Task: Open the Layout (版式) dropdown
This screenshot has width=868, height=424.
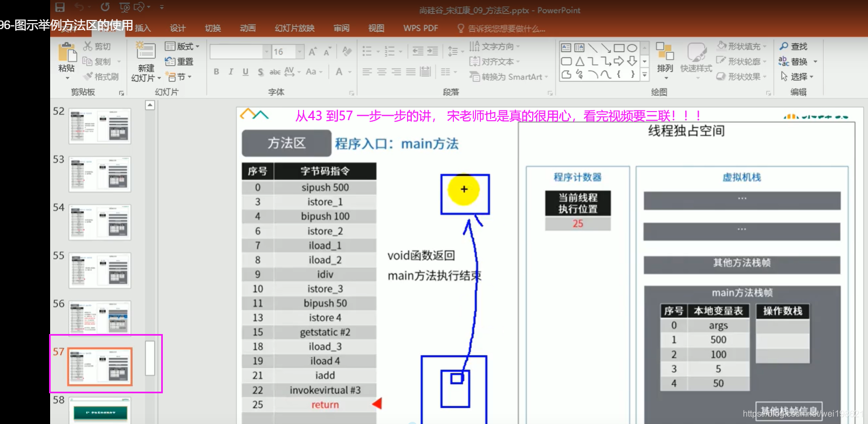Action: (x=182, y=46)
